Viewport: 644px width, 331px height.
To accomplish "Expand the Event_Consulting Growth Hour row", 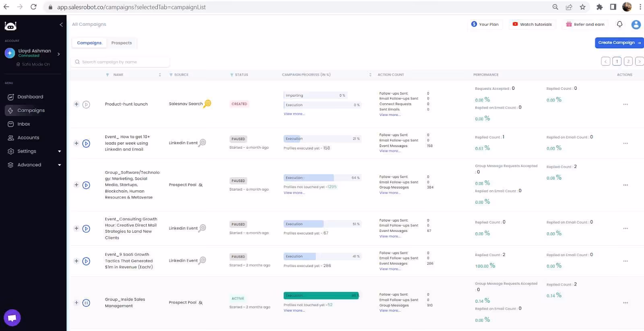I will click(76, 228).
